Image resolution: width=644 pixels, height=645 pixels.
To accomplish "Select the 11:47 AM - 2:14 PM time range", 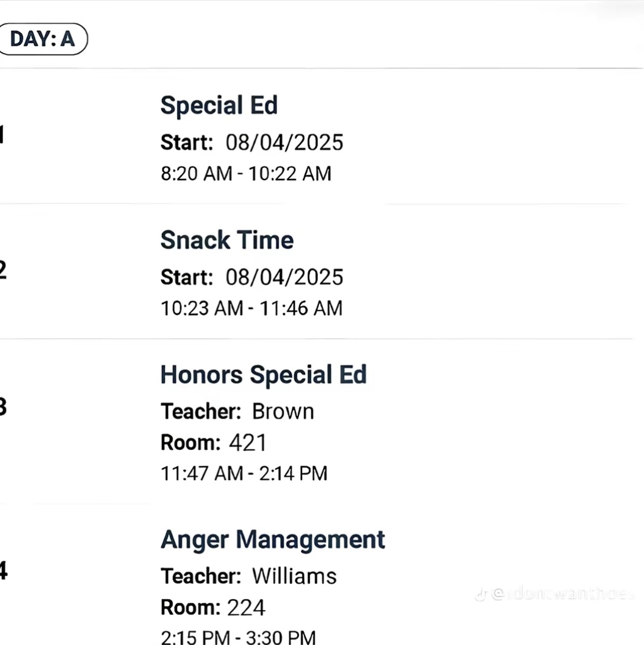I will click(x=244, y=473).
